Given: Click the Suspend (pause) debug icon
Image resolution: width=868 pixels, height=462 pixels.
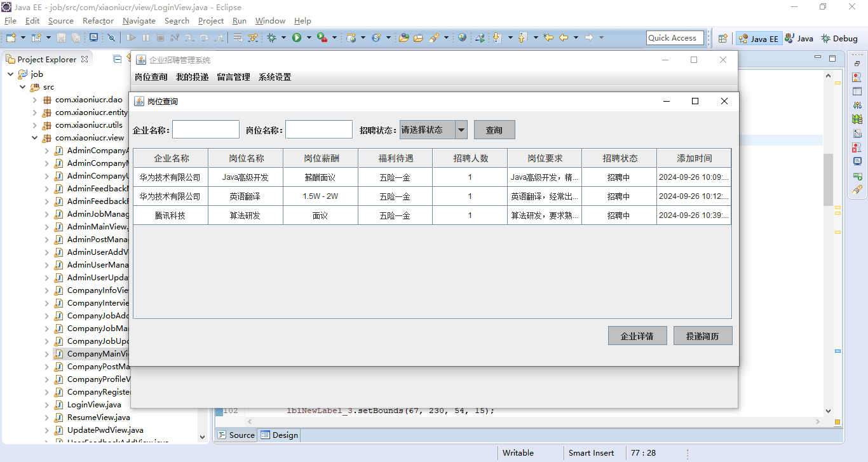Looking at the screenshot, I should [146, 37].
